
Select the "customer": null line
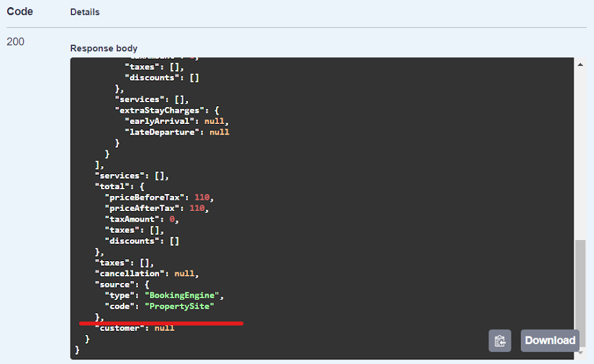(135, 328)
